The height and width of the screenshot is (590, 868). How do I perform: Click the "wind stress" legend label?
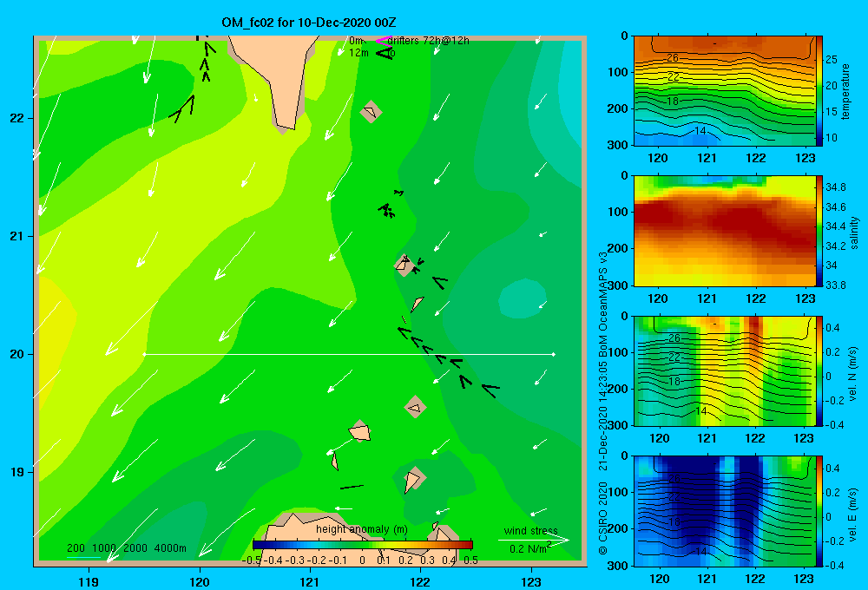(530, 531)
